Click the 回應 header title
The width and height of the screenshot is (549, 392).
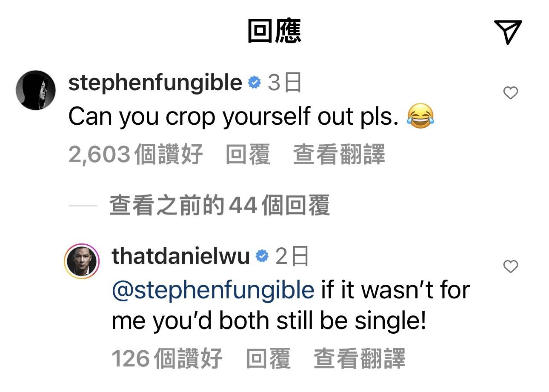tap(274, 32)
